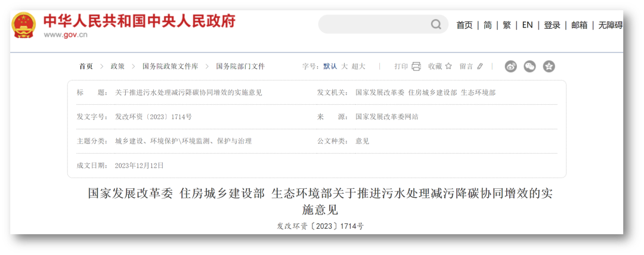Focus the site search input field
This screenshot has height=255, width=644.
click(373, 24)
